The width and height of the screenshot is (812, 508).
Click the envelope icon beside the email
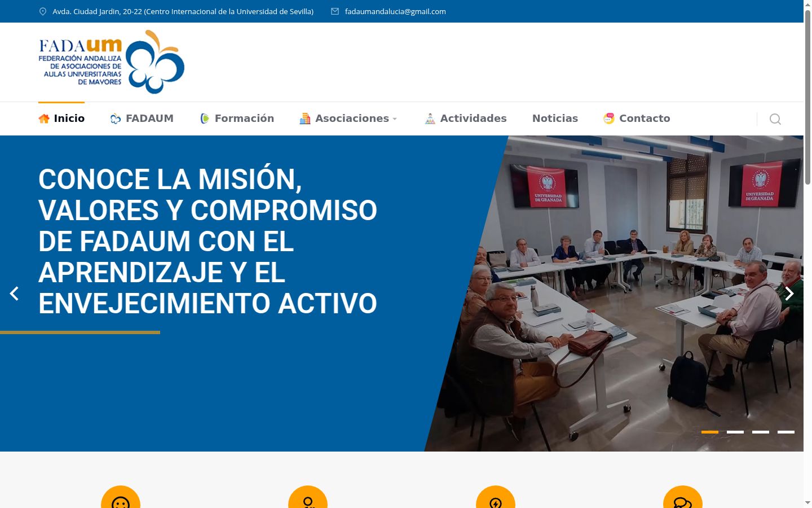tap(335, 11)
